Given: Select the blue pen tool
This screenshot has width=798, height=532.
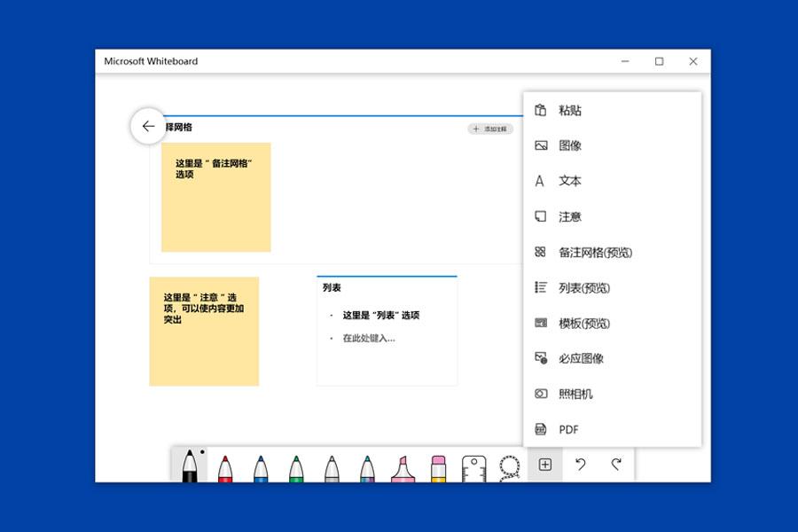Looking at the screenshot, I should pyautogui.click(x=261, y=468).
